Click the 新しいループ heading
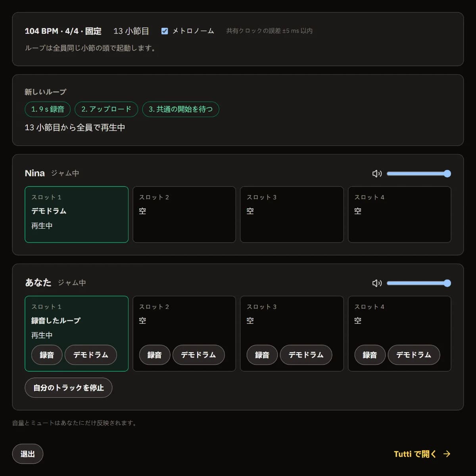This screenshot has height=476, width=476. click(46, 92)
